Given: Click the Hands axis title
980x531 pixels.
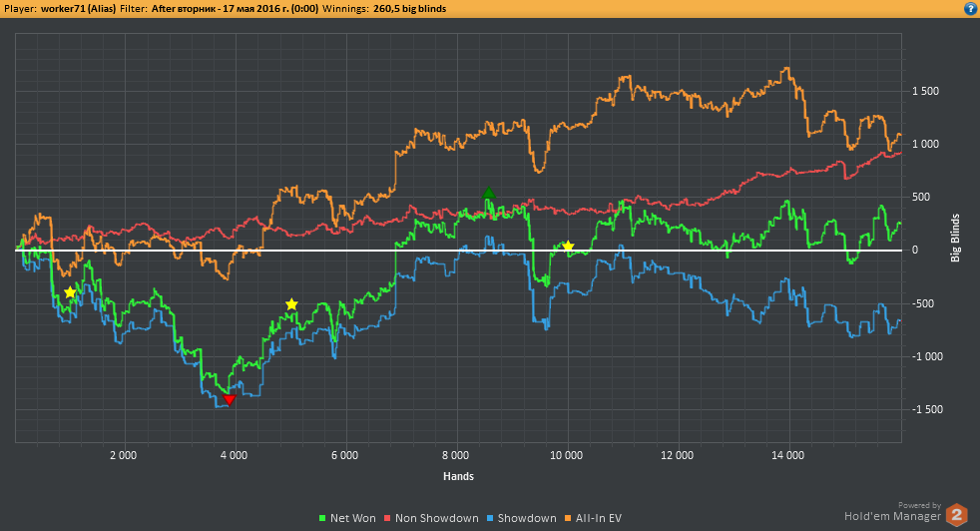Looking at the screenshot, I should (x=458, y=476).
